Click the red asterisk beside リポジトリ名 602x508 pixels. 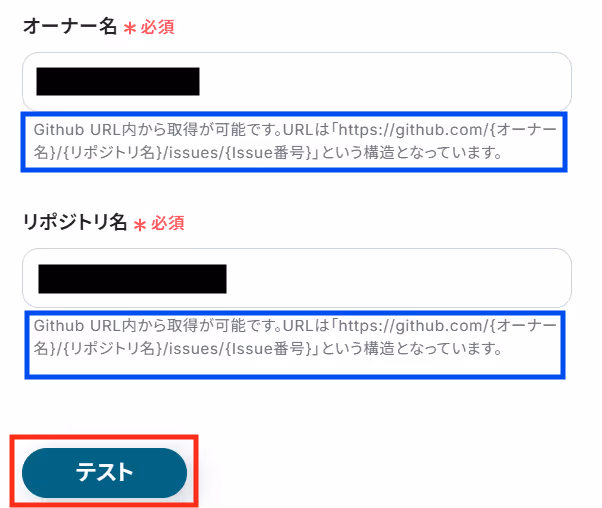click(x=140, y=224)
